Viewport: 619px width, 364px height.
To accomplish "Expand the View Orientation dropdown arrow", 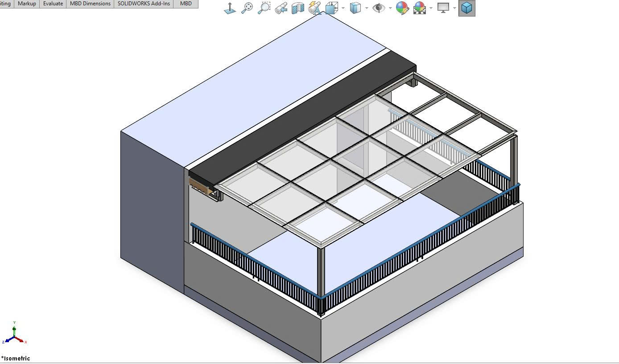I will point(343,8).
